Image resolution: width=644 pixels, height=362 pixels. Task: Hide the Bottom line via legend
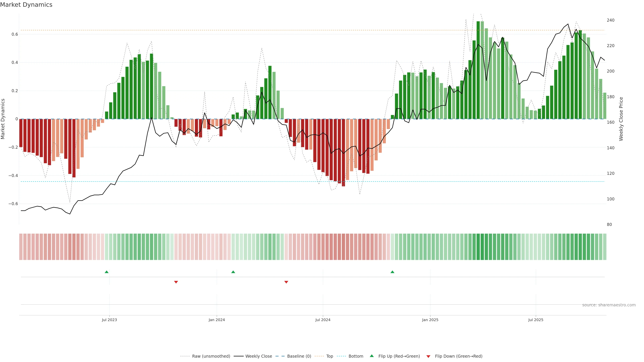pos(356,356)
